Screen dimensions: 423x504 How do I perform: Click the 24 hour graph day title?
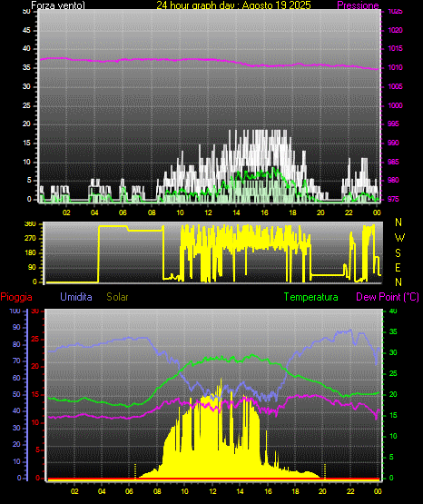point(233,5)
